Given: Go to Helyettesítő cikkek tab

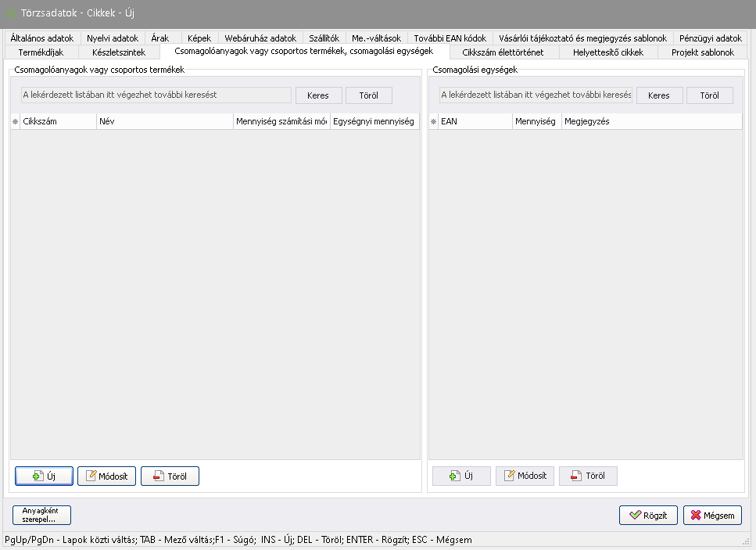Looking at the screenshot, I should click(608, 52).
